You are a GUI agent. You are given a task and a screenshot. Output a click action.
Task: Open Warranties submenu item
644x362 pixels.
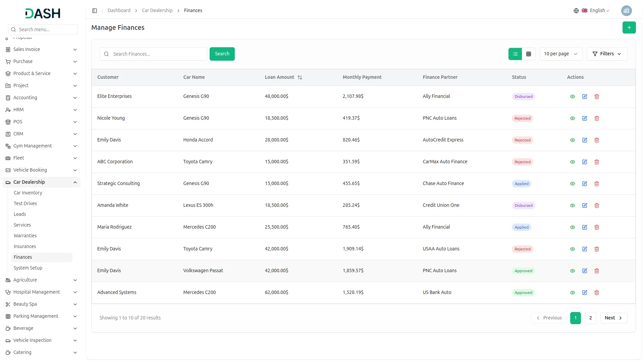point(25,236)
